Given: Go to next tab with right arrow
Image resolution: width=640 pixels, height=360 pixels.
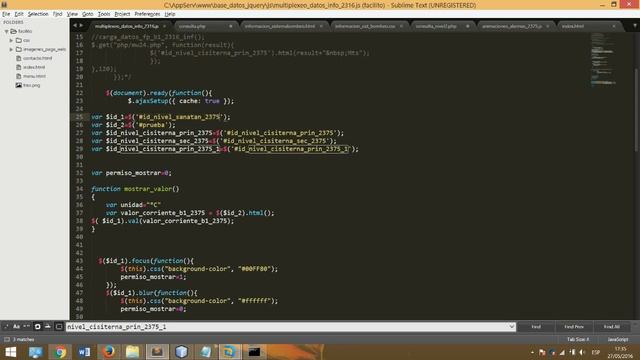Looking at the screenshot, I should click(81, 26).
